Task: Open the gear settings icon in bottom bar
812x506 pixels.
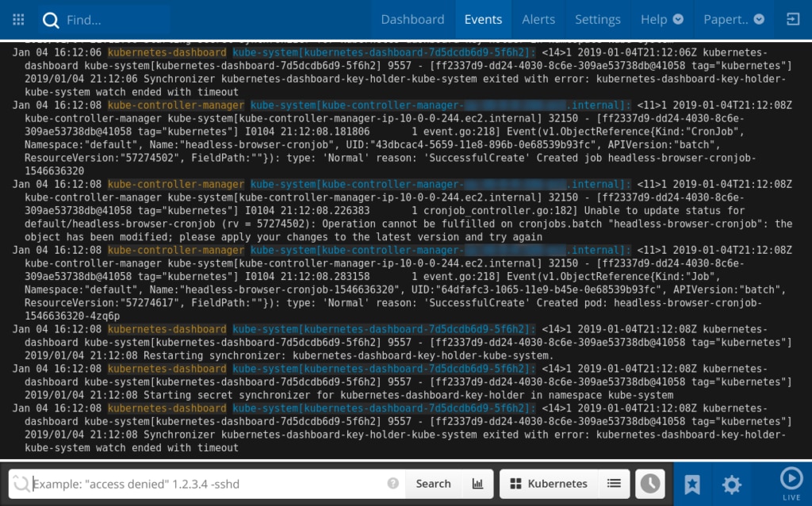Action: pyautogui.click(x=731, y=484)
